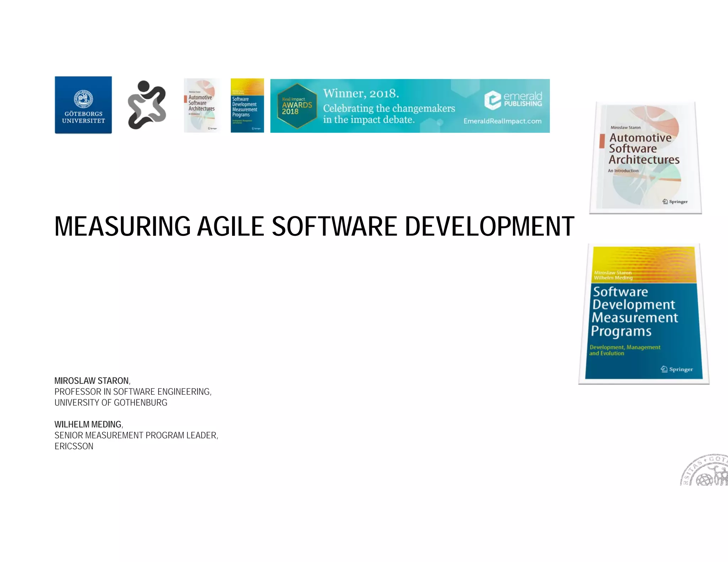Click the Measuring Agile Software Development title
Viewport: 728px width, 562px height.
tap(314, 227)
